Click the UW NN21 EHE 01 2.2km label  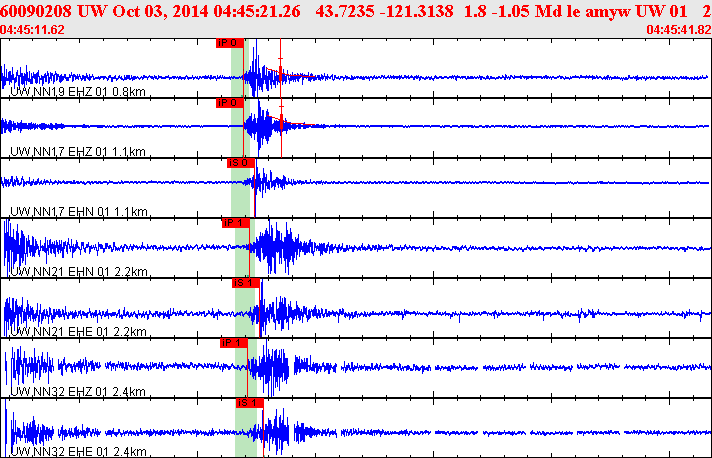(x=78, y=332)
